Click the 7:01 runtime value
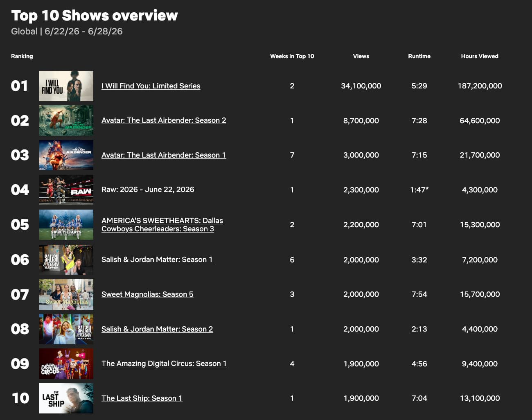Viewport: 532px width, 420px height. (419, 225)
